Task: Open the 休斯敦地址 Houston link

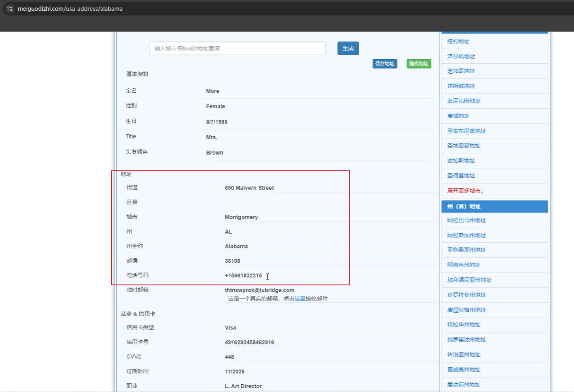Action: [x=461, y=86]
